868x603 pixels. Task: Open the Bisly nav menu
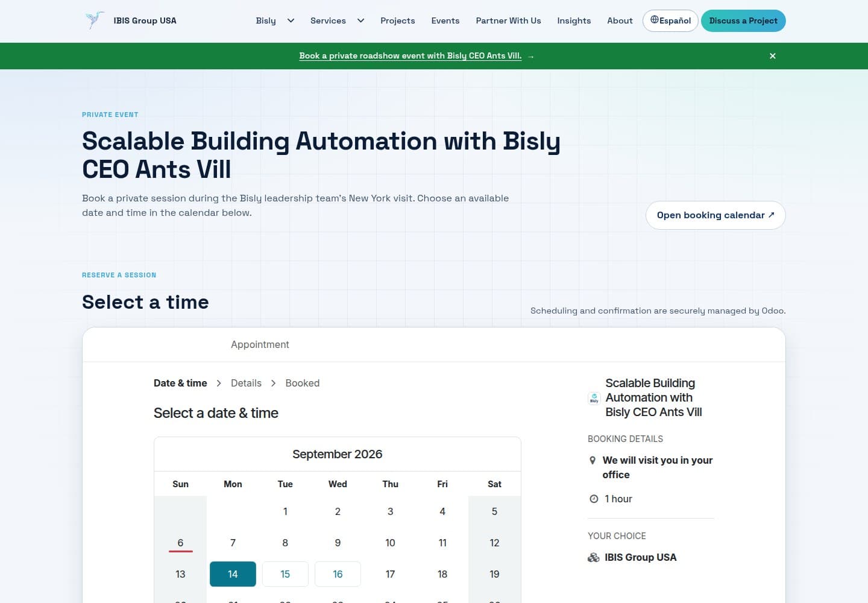click(x=266, y=21)
